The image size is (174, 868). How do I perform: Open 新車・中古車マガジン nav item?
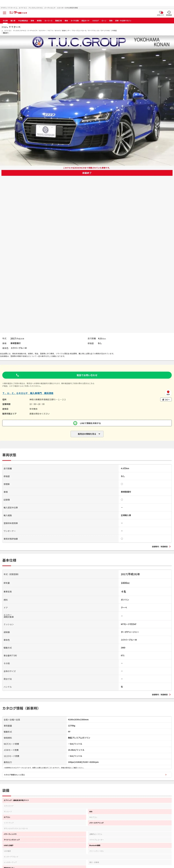123,21
